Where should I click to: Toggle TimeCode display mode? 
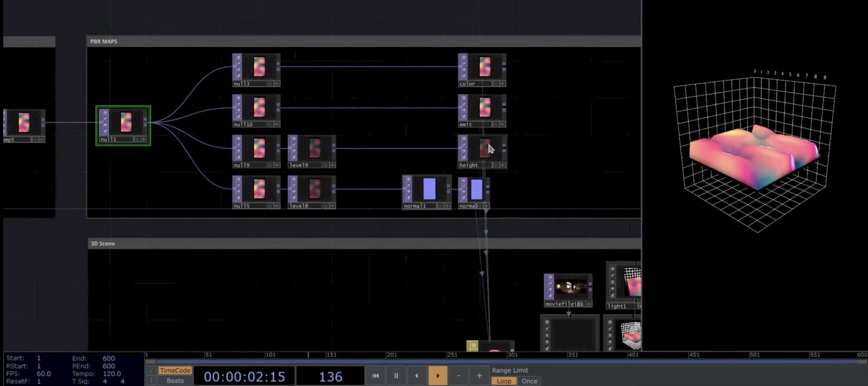(x=176, y=370)
